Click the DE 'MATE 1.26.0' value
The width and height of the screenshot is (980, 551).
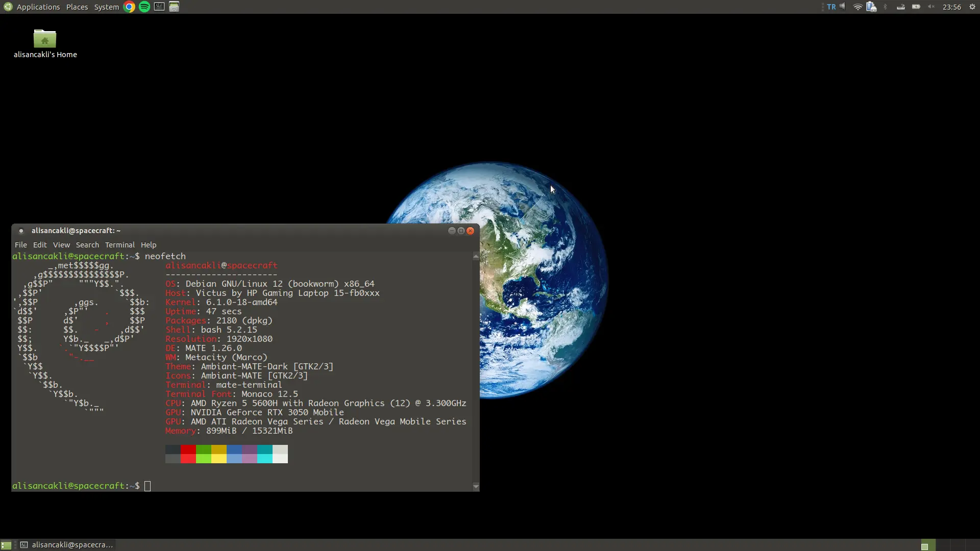pos(213,348)
